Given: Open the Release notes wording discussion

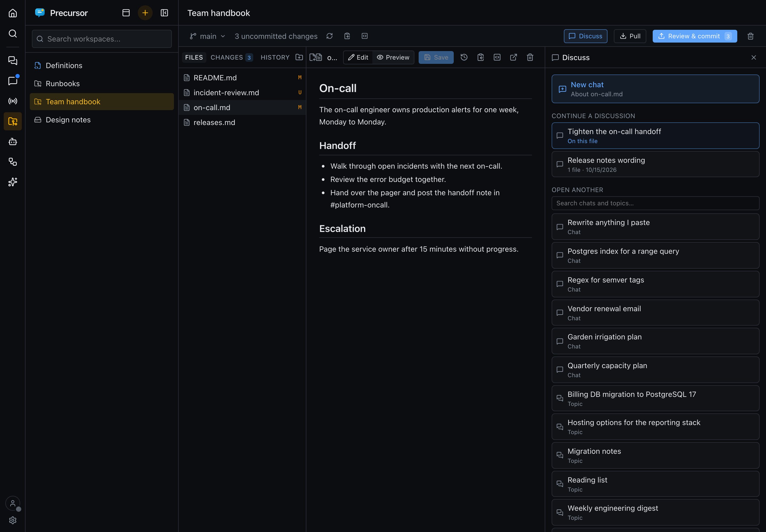Looking at the screenshot, I should pyautogui.click(x=655, y=164).
